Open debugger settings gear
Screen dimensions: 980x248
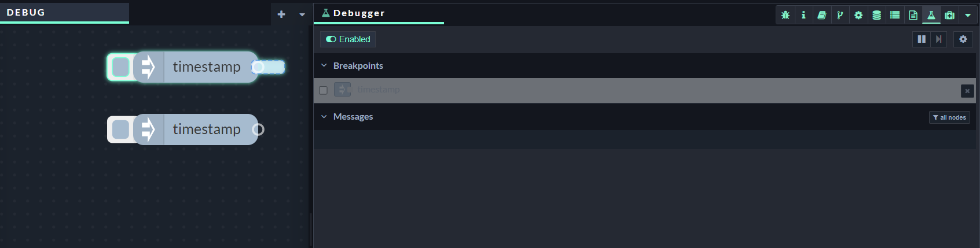(963, 39)
